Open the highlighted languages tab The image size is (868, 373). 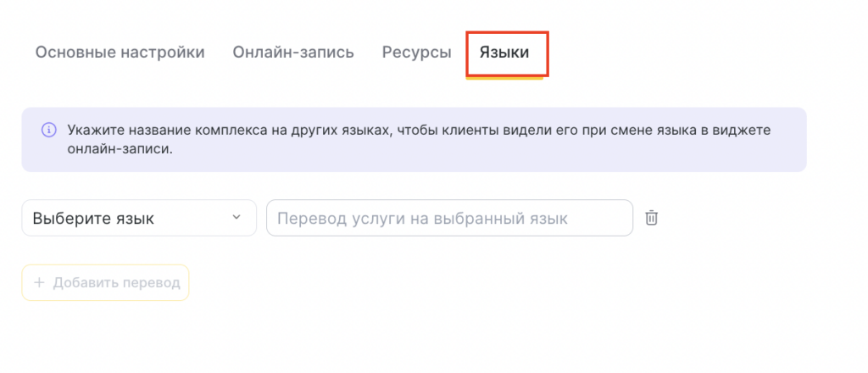[504, 52]
